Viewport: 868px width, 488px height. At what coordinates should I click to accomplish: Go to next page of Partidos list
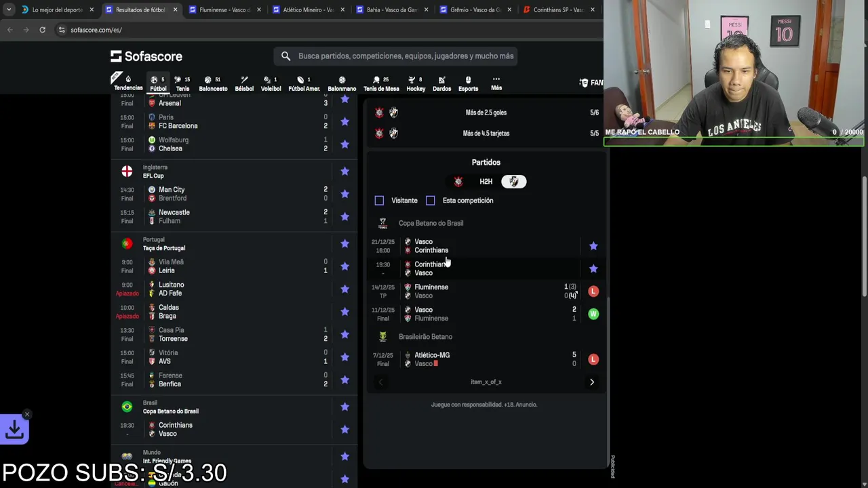(591, 382)
